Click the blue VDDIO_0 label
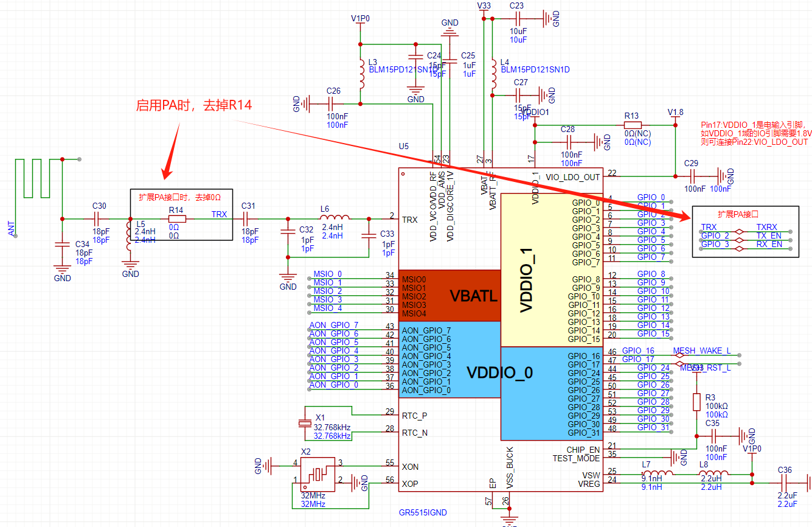The image size is (812, 527). 500,373
